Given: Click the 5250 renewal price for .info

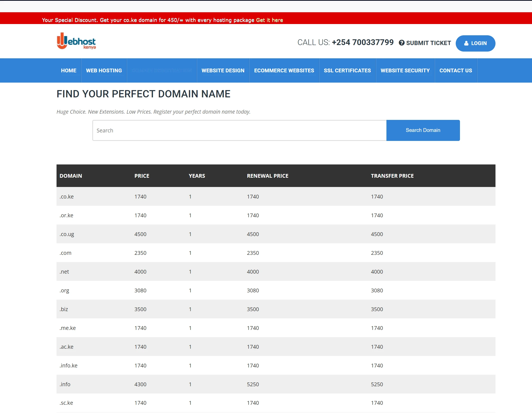Looking at the screenshot, I should (253, 384).
